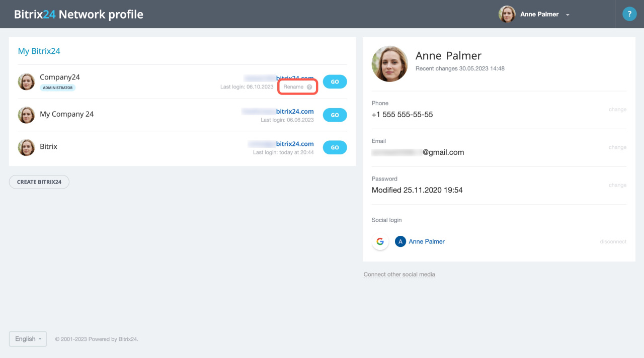Go to Company24 Bitrix24 account
The width and height of the screenshot is (644, 358).
(335, 81)
